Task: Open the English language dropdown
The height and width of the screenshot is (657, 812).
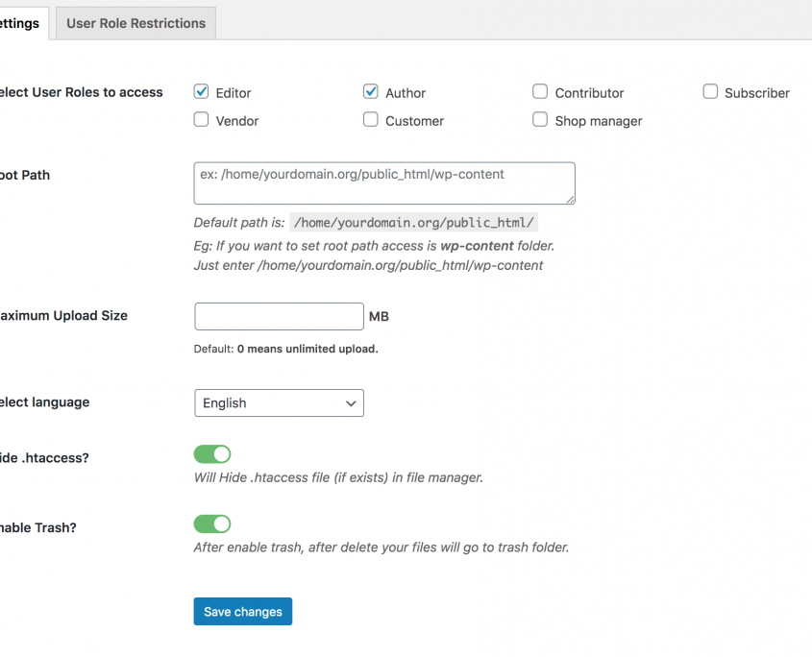Action: (x=279, y=403)
